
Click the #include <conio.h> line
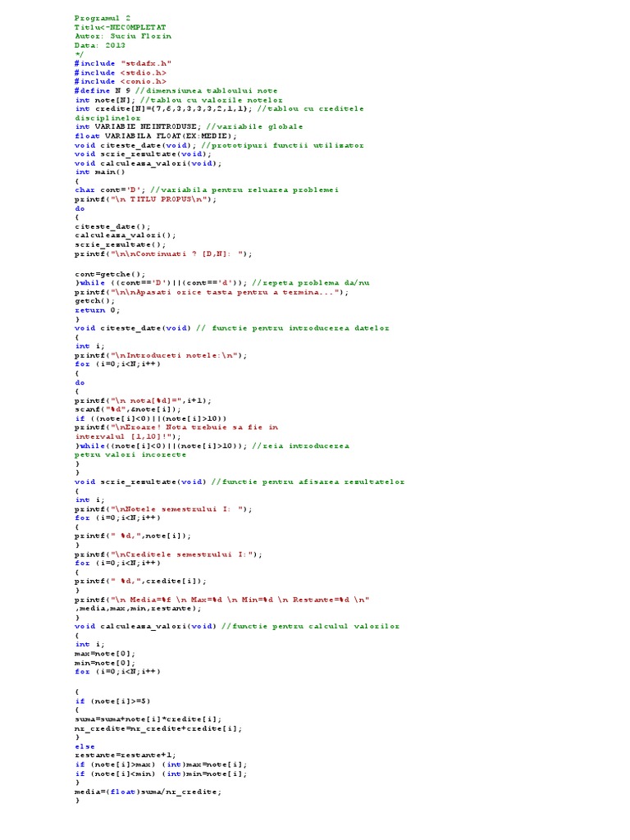tap(120, 81)
